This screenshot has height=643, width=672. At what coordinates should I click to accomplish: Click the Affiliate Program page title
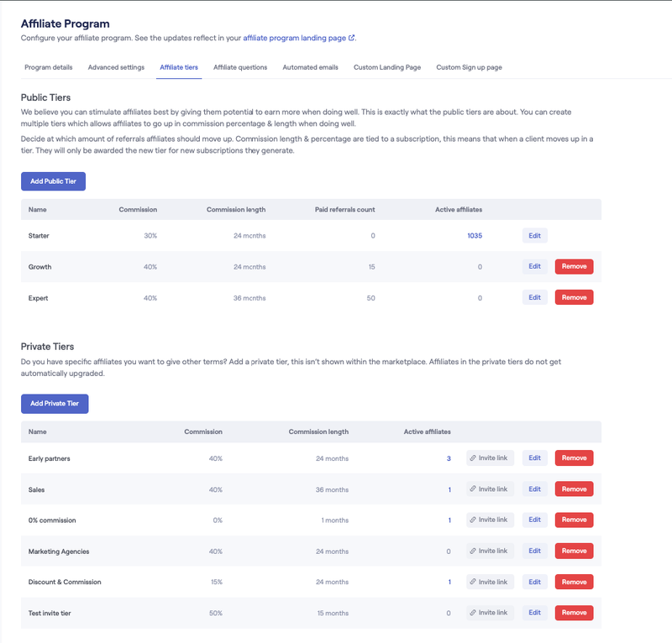[x=66, y=24]
